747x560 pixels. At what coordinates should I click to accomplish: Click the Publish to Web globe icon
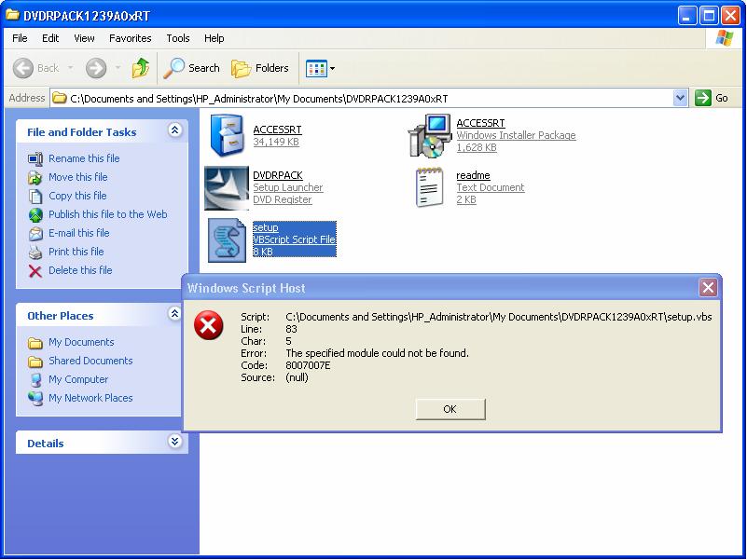click(x=35, y=215)
